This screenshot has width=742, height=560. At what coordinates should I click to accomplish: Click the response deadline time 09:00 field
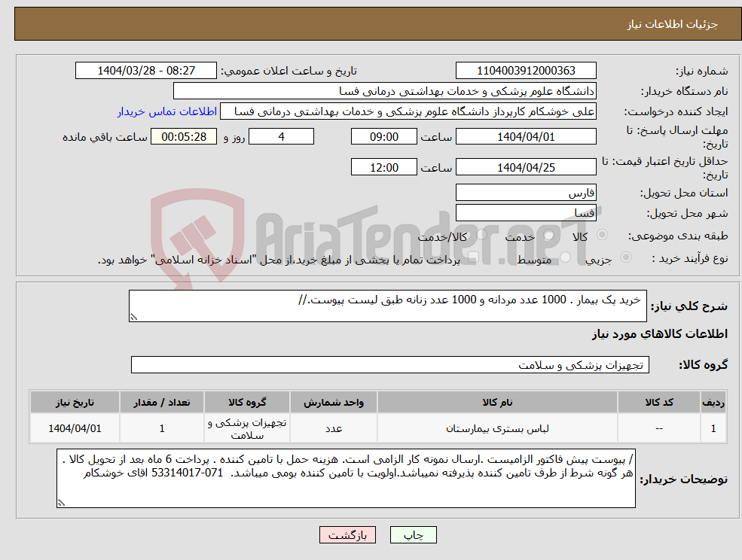click(x=383, y=137)
